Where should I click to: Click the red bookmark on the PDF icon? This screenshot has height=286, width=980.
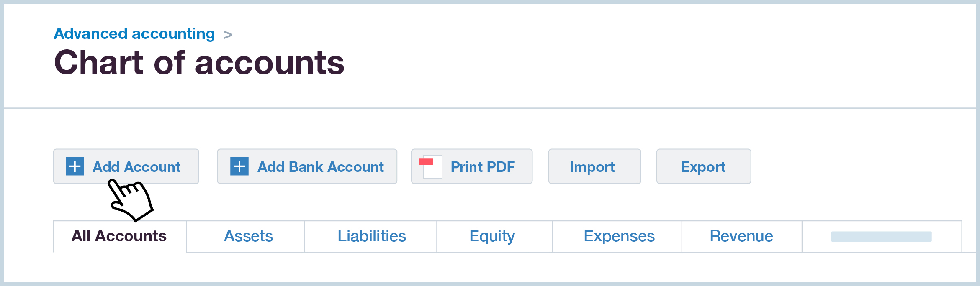tap(427, 161)
